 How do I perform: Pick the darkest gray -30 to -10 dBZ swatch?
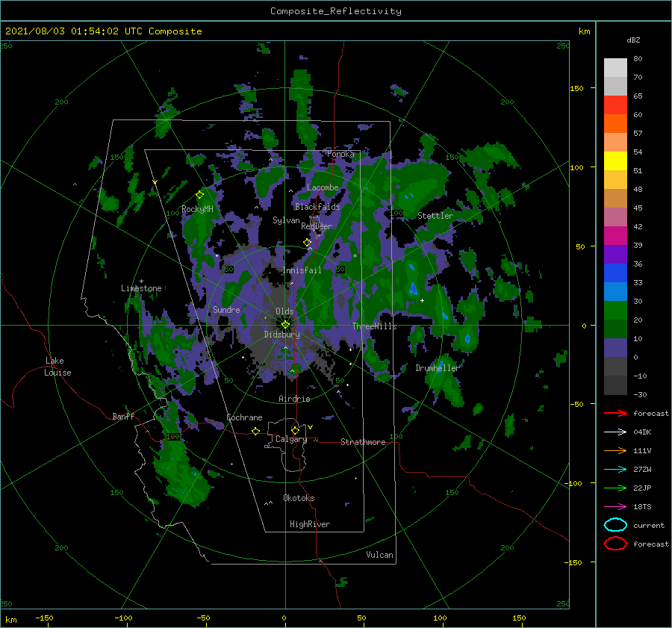click(615, 385)
